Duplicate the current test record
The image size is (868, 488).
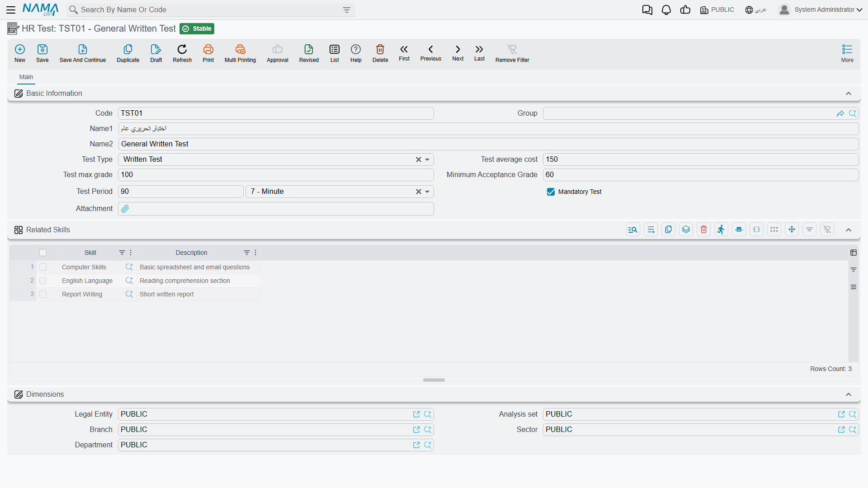[128, 53]
